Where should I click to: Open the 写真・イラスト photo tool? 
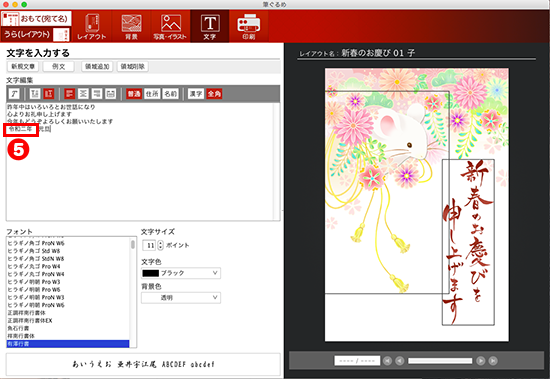(170, 26)
